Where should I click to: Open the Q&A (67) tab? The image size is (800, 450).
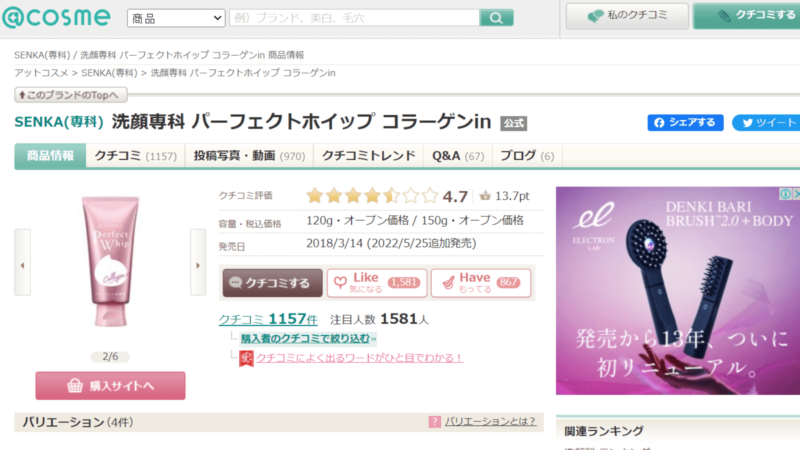click(x=458, y=156)
